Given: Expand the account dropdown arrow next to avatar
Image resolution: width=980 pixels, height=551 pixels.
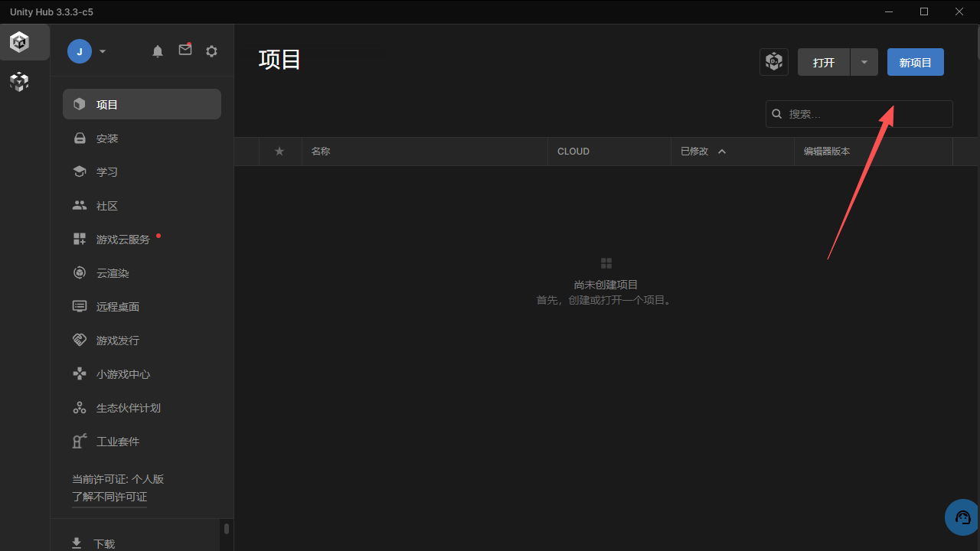Looking at the screenshot, I should (103, 51).
